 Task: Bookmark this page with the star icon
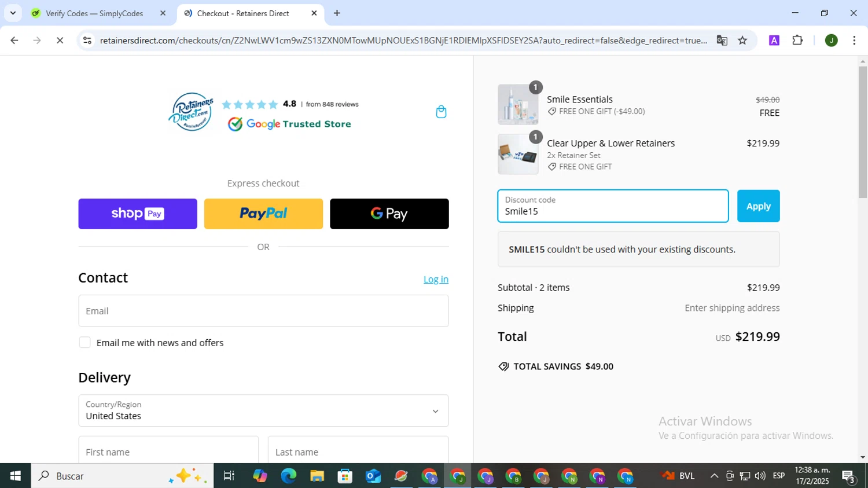coord(742,41)
